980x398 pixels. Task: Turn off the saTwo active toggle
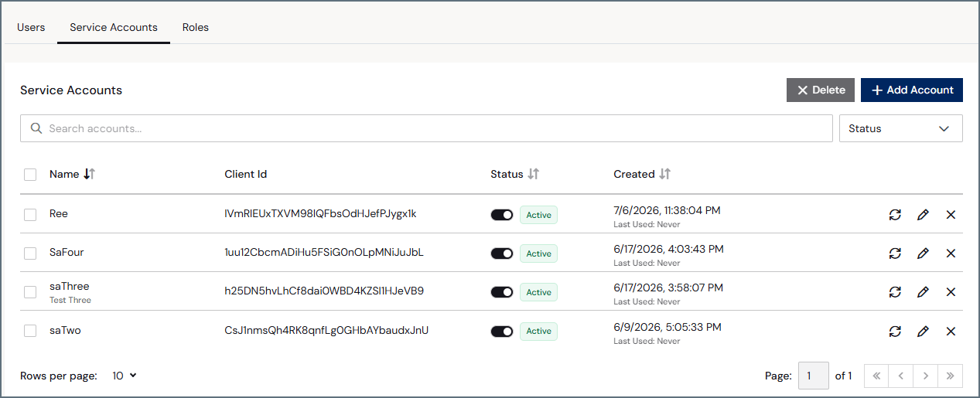coord(502,331)
